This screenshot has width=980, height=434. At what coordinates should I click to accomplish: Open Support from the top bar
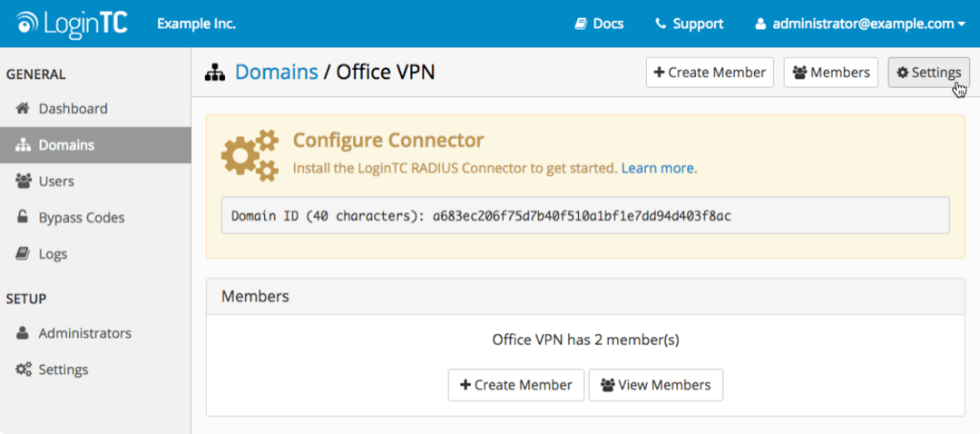[x=689, y=24]
